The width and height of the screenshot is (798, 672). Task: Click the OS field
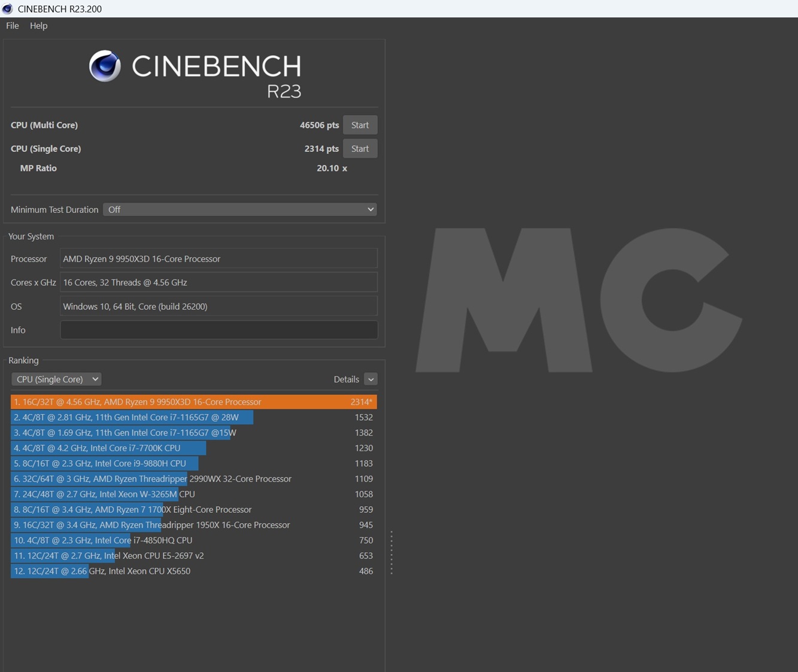[219, 306]
